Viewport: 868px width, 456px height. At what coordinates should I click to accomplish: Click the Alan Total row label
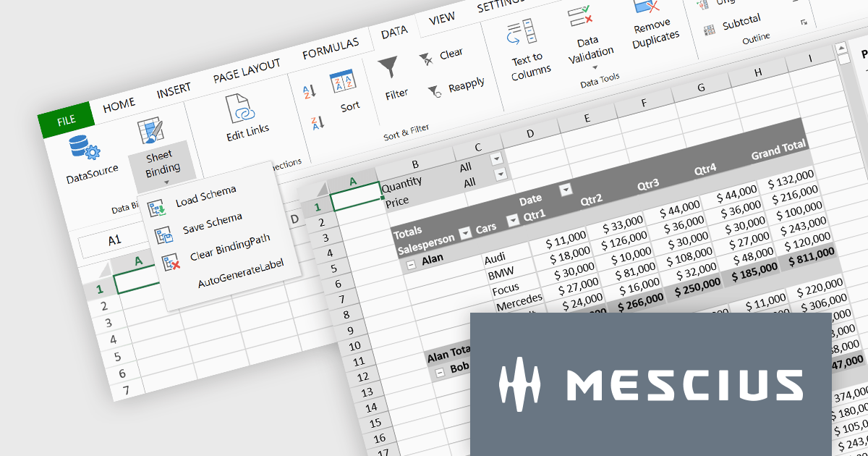448,354
